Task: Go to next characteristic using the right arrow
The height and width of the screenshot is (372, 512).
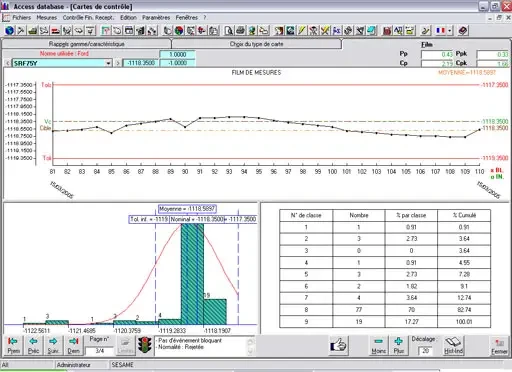Action: pyautogui.click(x=118, y=63)
